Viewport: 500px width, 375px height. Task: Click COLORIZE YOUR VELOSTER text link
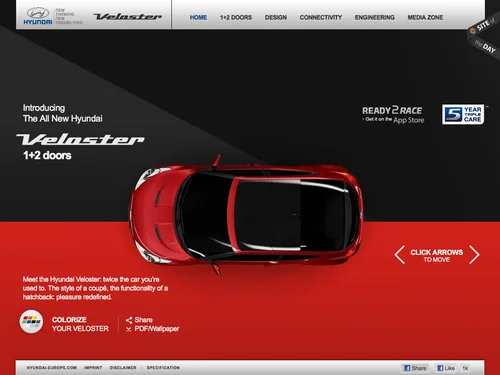[80, 324]
